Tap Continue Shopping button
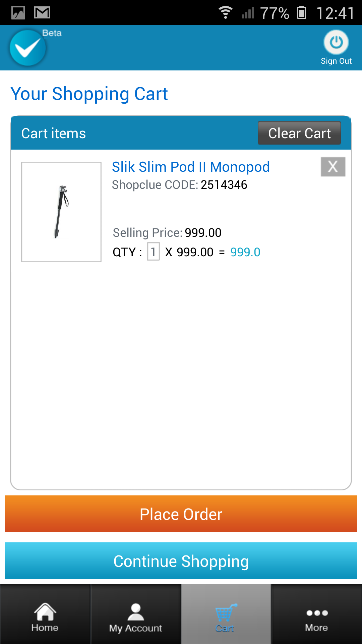This screenshot has height=644, width=362. [x=181, y=561]
